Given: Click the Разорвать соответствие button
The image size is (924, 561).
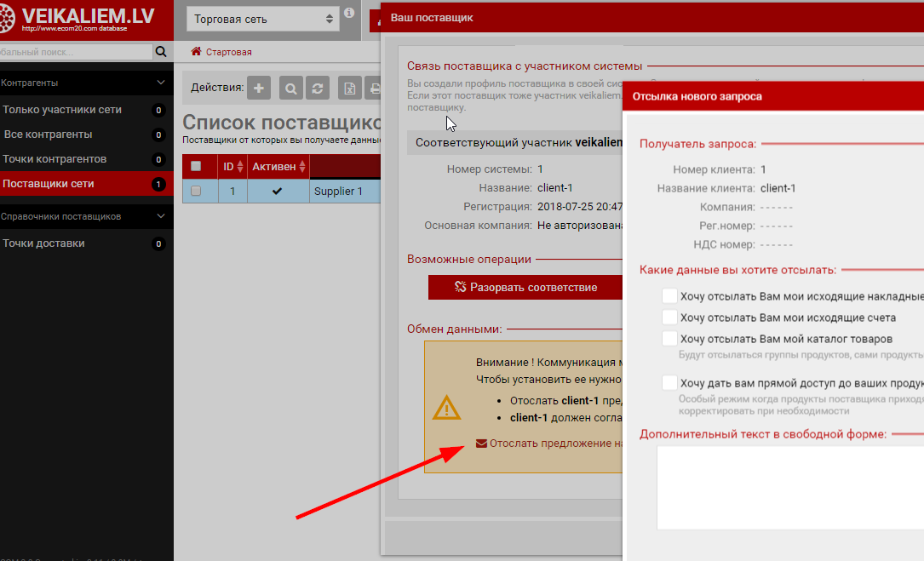Looking at the screenshot, I should (x=525, y=287).
